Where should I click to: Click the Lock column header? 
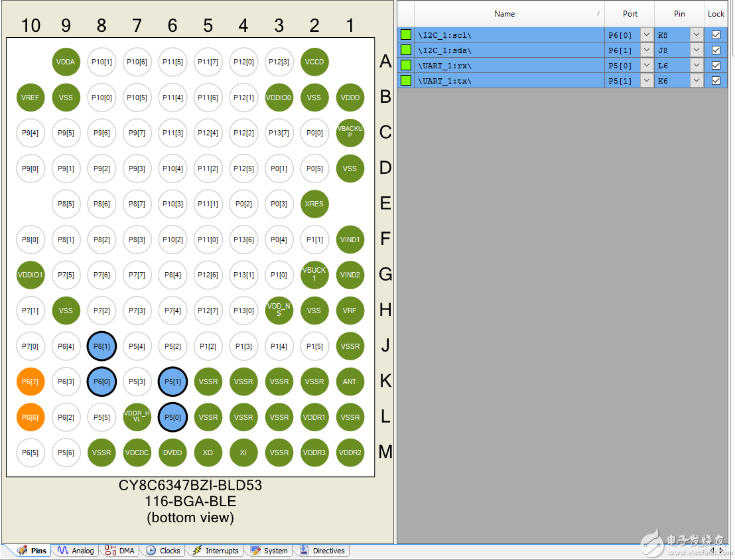coord(716,13)
